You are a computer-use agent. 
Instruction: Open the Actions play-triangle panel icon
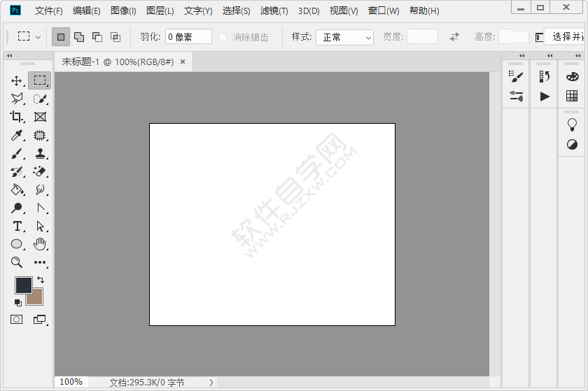545,97
